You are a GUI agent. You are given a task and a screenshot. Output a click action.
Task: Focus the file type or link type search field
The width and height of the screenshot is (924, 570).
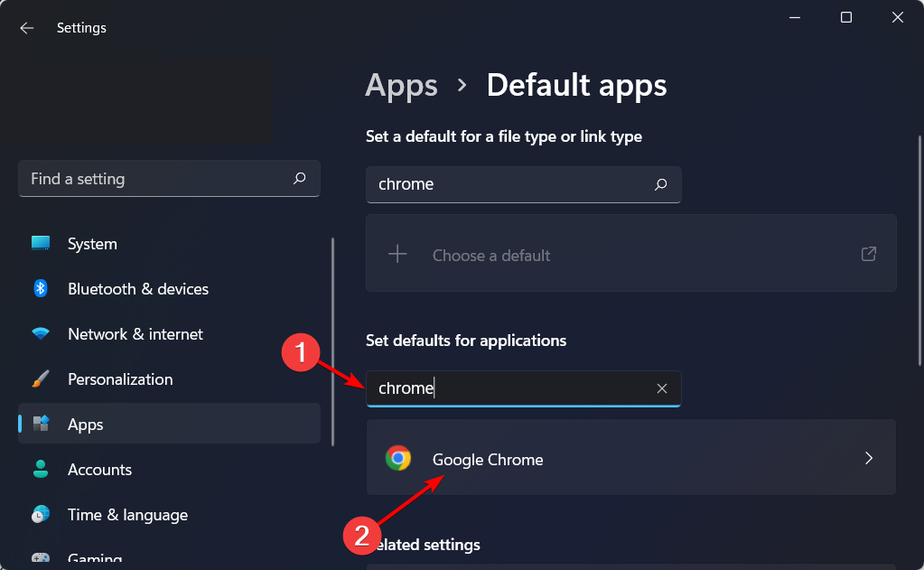[x=523, y=184]
